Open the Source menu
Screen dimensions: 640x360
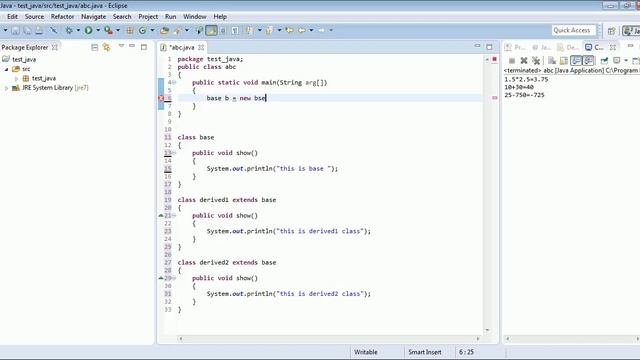(34, 17)
